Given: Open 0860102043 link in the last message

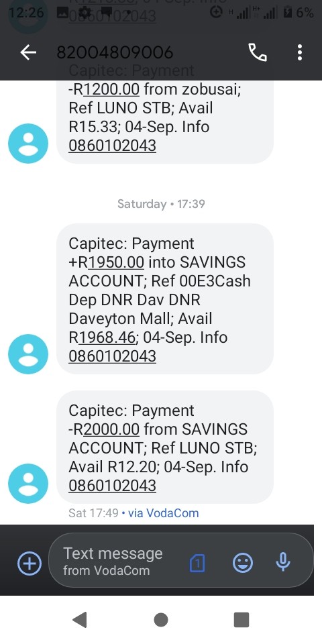Looking at the screenshot, I should tap(112, 486).
